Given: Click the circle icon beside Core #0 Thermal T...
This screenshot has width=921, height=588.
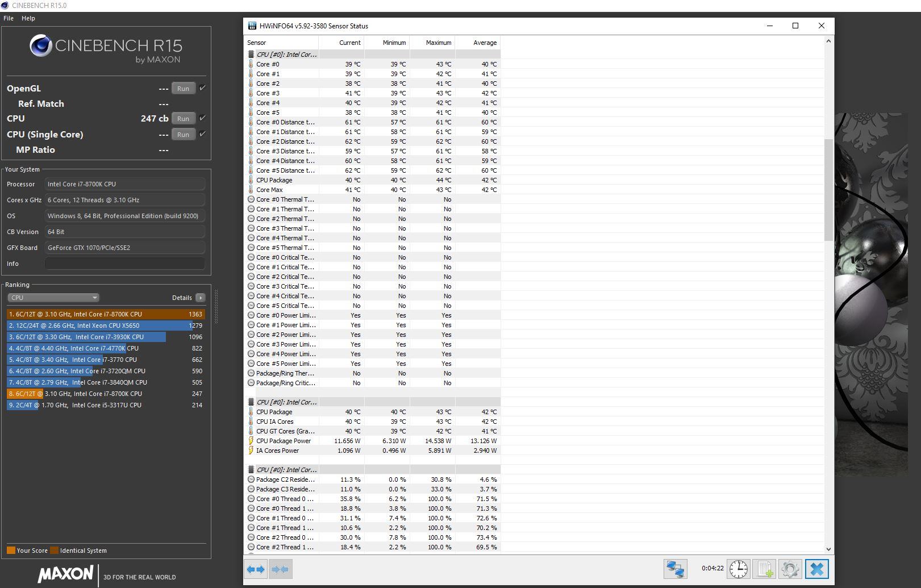Looking at the screenshot, I should 251,199.
